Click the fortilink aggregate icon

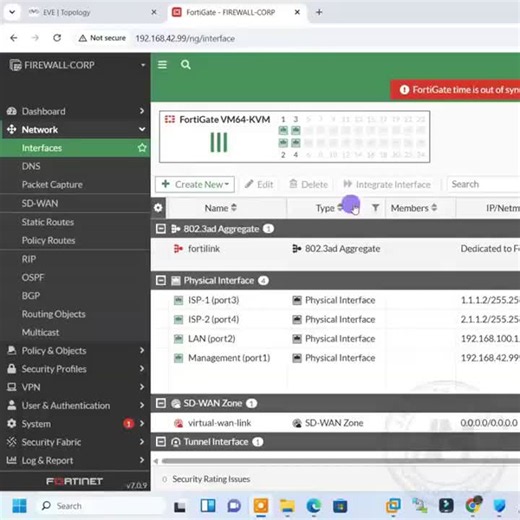click(178, 249)
